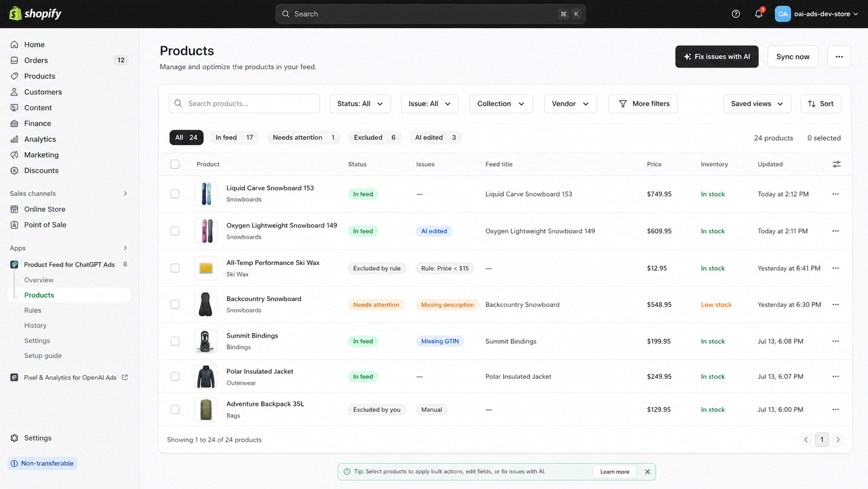Open the more actions menu for Adventure Backpack 35L
Viewport: 868px width, 489px height.
(835, 409)
